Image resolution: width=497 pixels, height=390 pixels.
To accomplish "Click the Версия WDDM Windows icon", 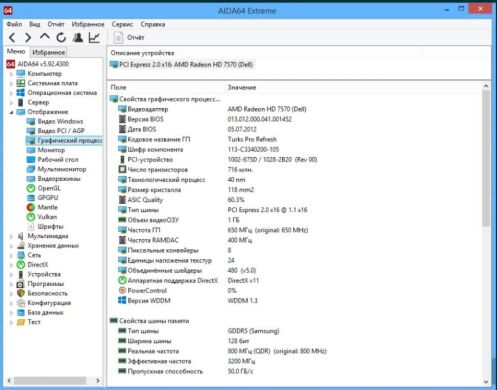I will click(122, 300).
